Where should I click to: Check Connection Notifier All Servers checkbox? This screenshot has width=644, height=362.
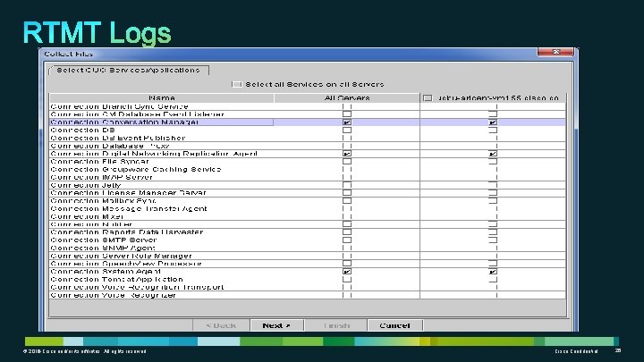[347, 224]
